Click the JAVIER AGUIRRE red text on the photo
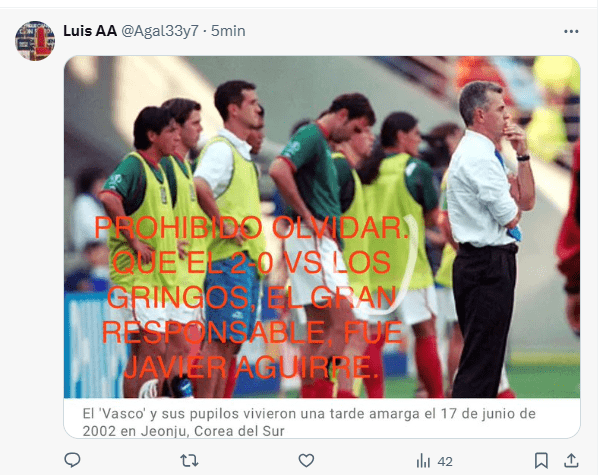 coord(252,367)
